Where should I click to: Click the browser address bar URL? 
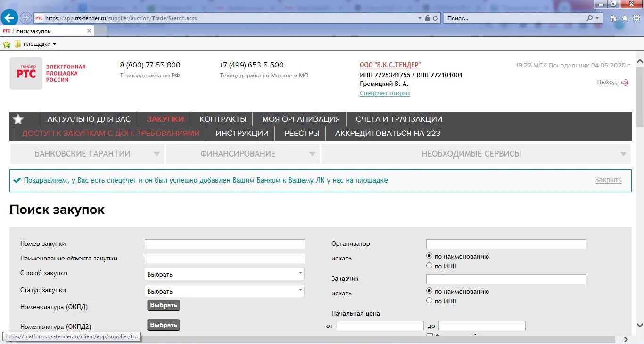(x=121, y=18)
